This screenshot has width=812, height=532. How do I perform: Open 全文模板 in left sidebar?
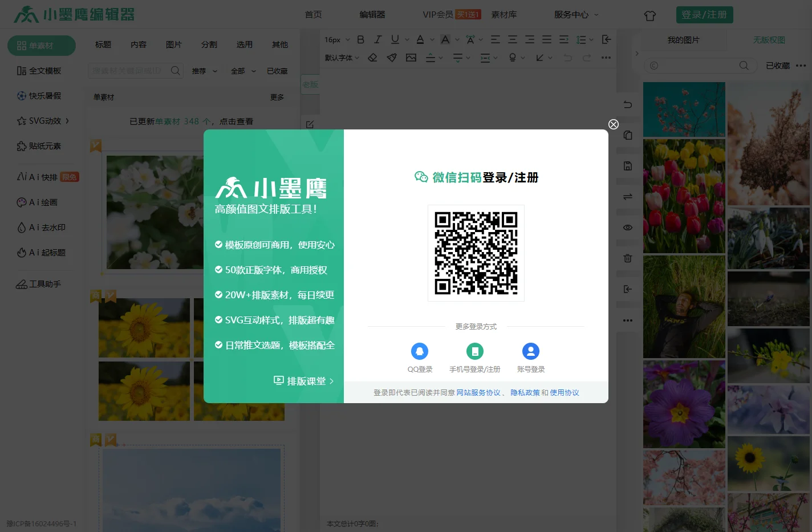[x=39, y=71]
